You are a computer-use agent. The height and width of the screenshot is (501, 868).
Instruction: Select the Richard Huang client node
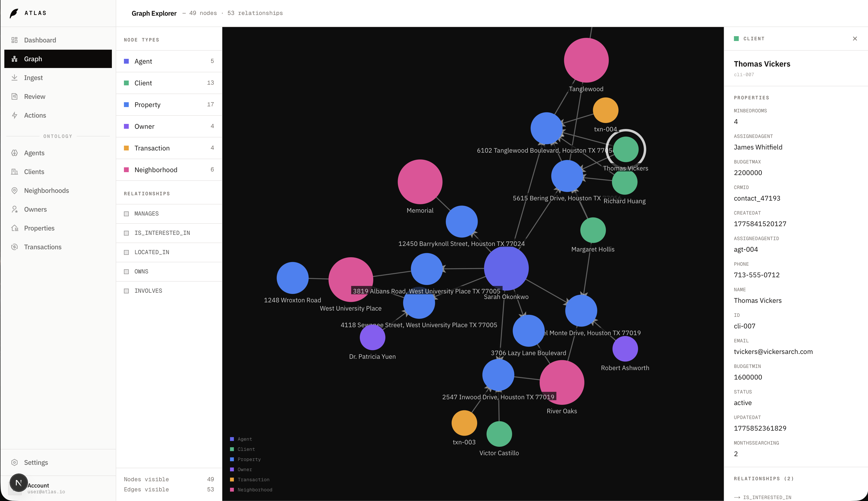coord(624,182)
